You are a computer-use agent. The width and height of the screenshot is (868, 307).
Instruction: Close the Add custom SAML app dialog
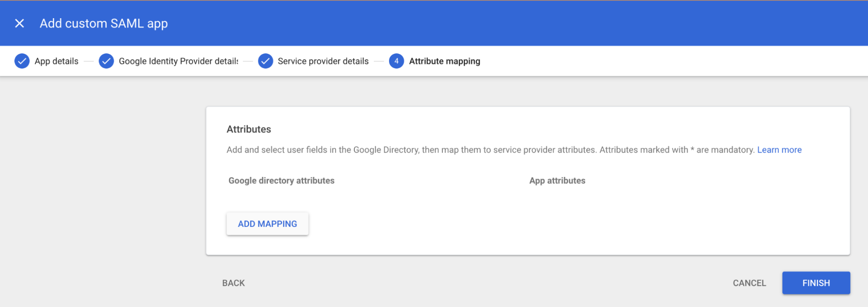(x=20, y=23)
